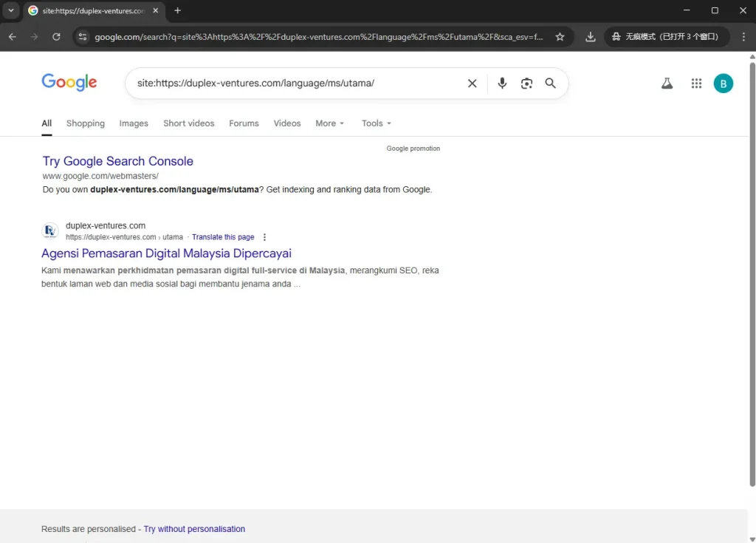The height and width of the screenshot is (543, 756).
Task: Reload the page via refresh icon
Action: 56,36
